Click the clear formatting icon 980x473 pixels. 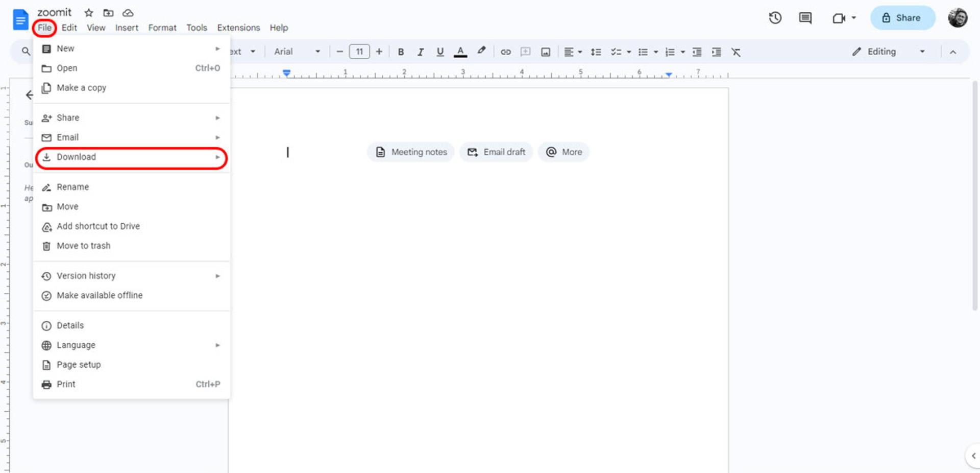tap(736, 52)
